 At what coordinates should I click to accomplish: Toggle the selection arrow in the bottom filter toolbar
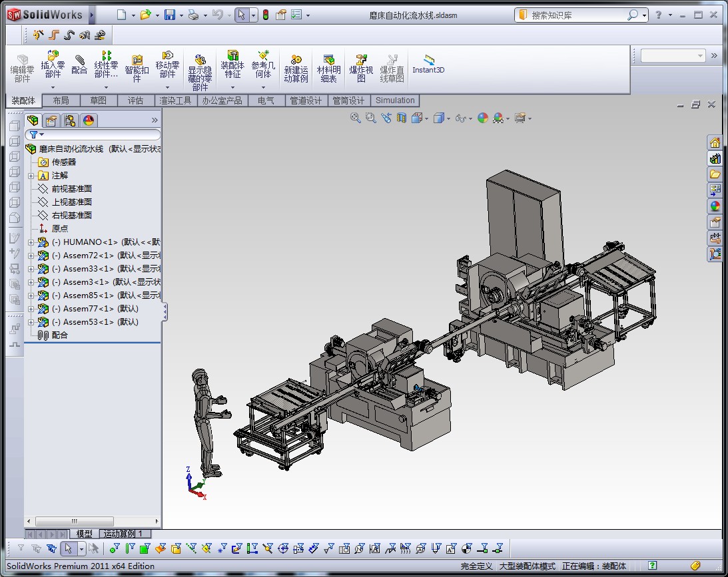pyautogui.click(x=67, y=548)
